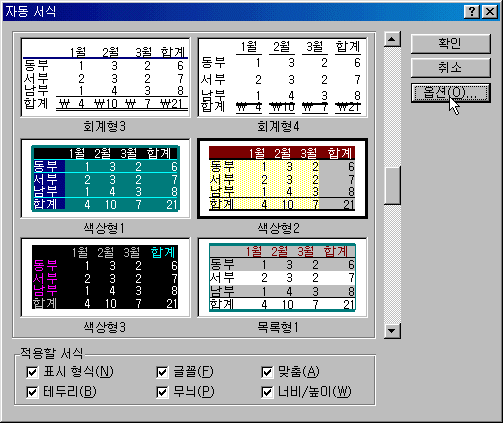
Task: Toggle the 글꼴(F) checkbox
Action: point(162,372)
